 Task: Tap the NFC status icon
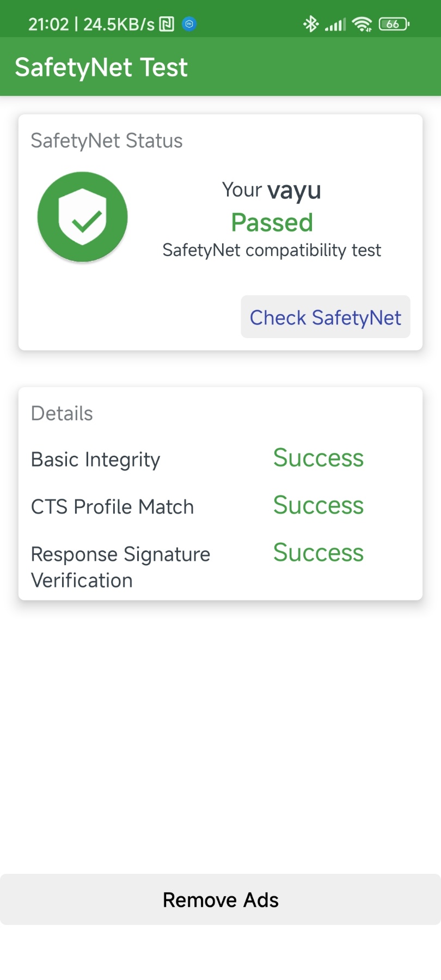click(167, 24)
